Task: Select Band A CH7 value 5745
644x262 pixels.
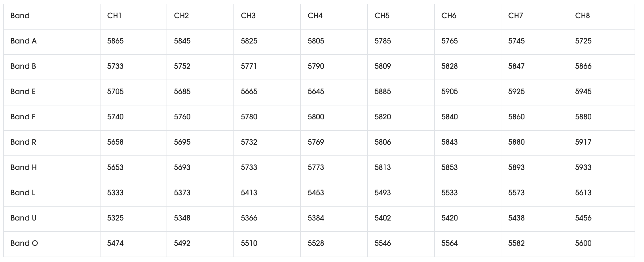Action: pyautogui.click(x=516, y=41)
